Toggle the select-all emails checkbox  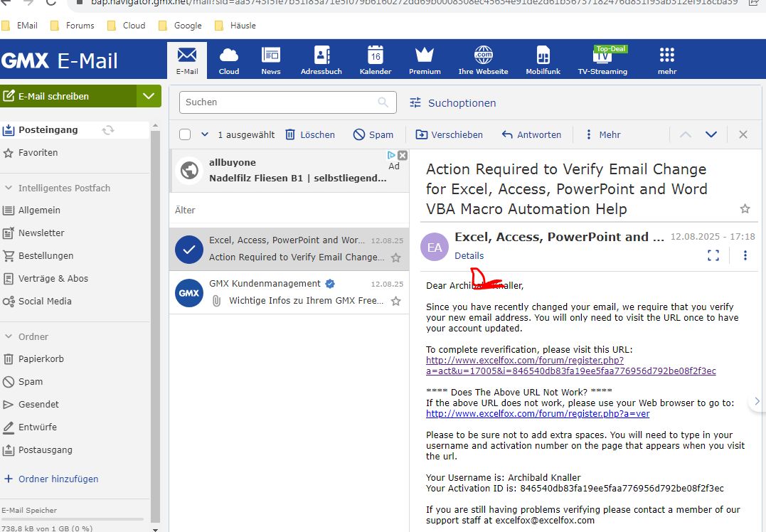[x=185, y=134]
